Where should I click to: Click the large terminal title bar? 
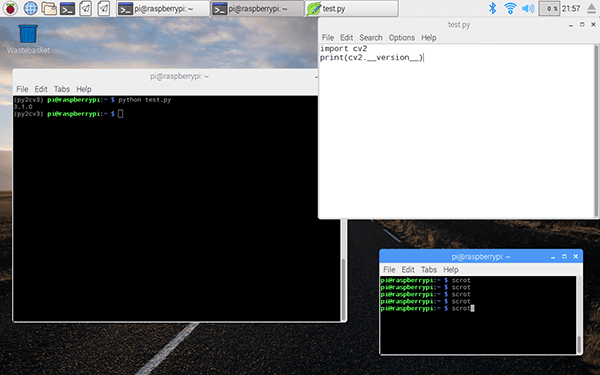pos(165,77)
